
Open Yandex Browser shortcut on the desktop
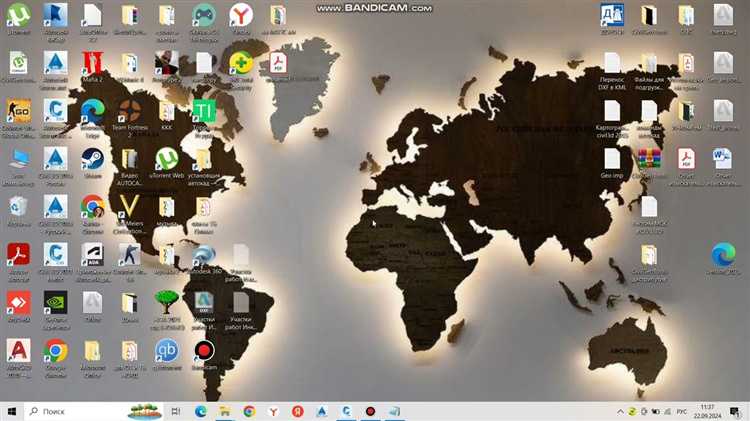[x=241, y=19]
